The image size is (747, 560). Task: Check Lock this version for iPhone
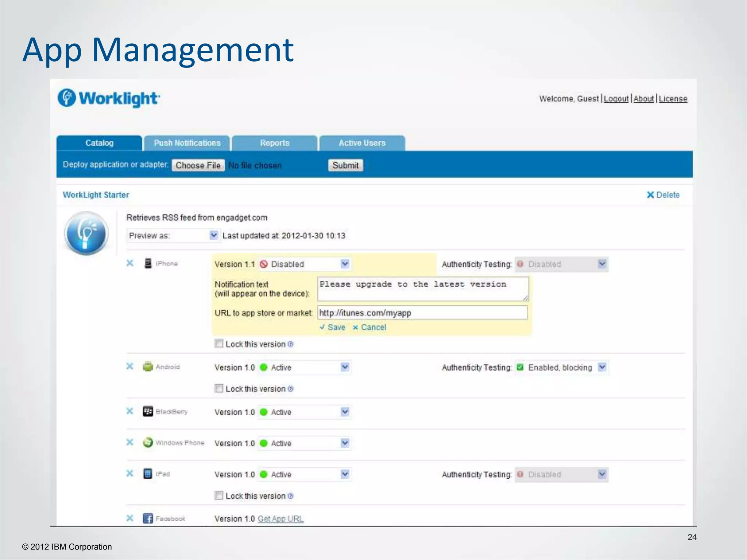(x=219, y=343)
